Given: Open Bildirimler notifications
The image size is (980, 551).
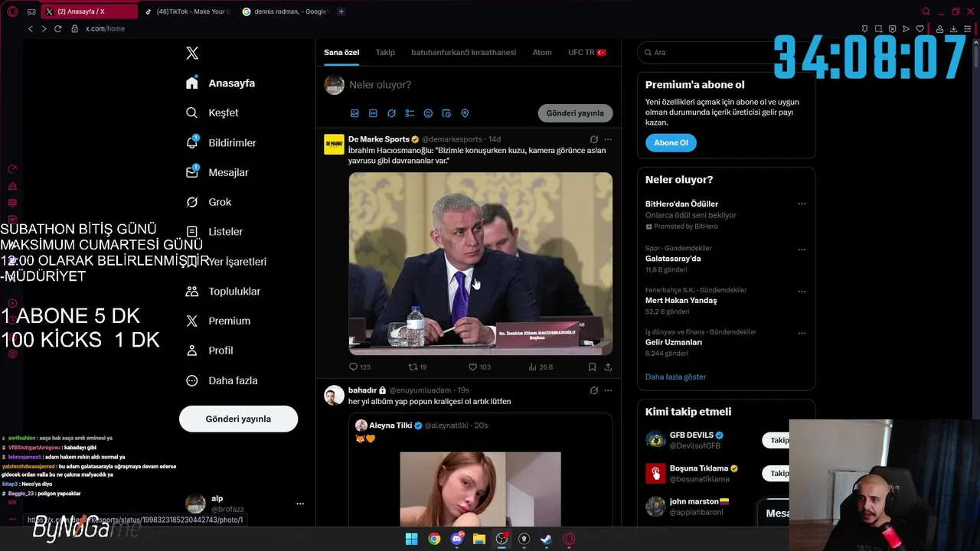Looking at the screenshot, I should [221, 142].
